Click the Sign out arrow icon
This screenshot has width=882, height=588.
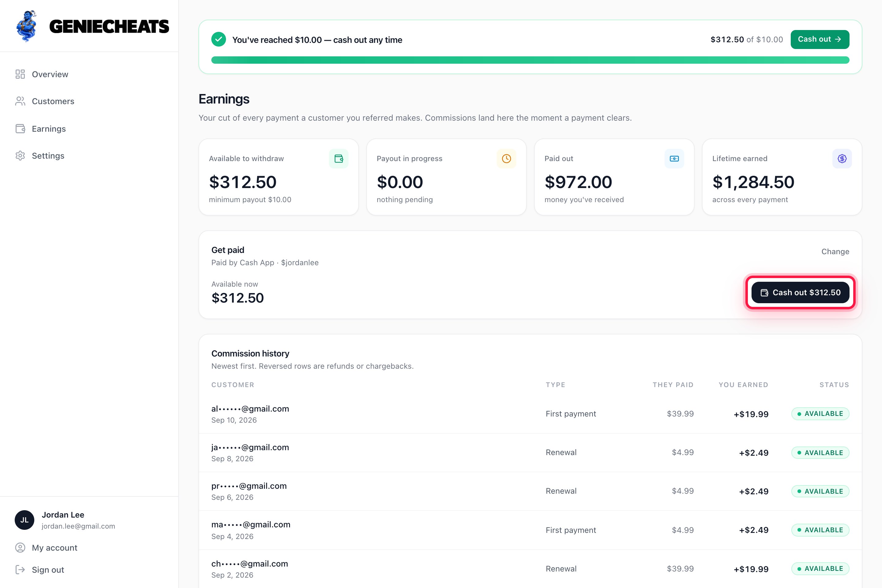20,570
